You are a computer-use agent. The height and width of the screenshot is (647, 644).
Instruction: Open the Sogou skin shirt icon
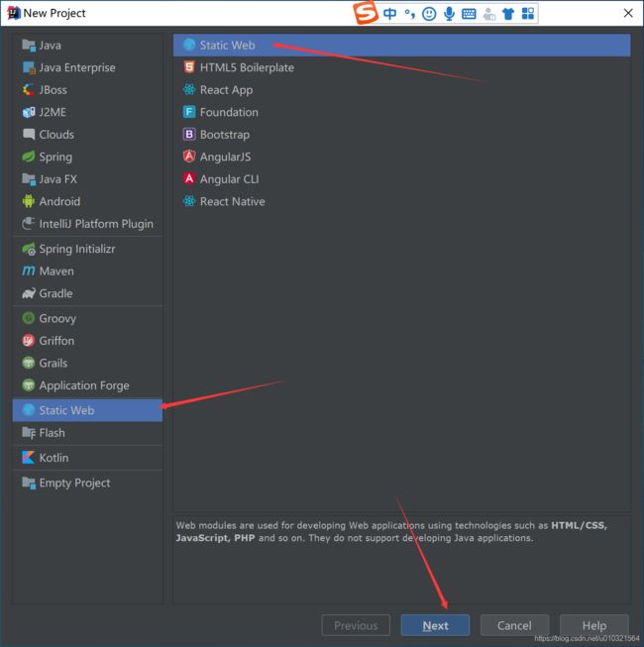(508, 14)
